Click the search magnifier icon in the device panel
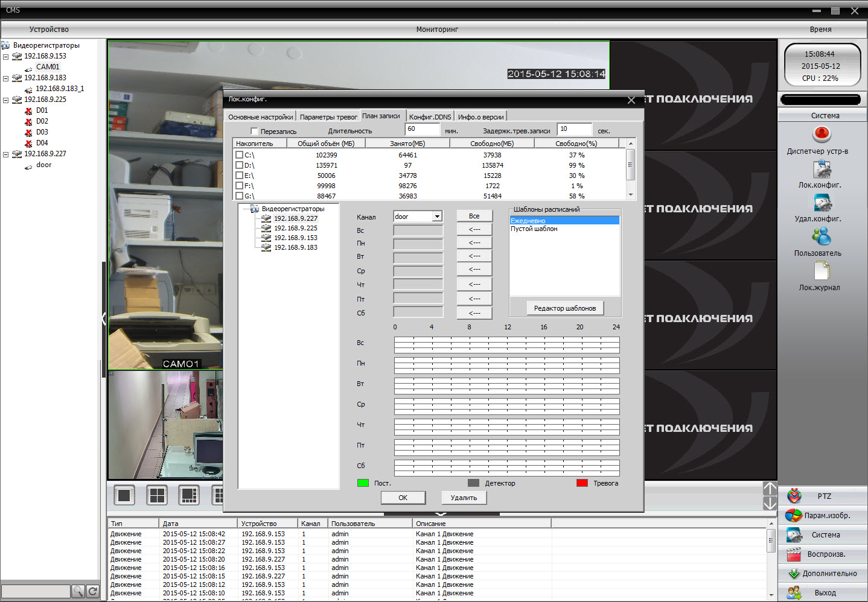868x602 pixels. pos(78,591)
